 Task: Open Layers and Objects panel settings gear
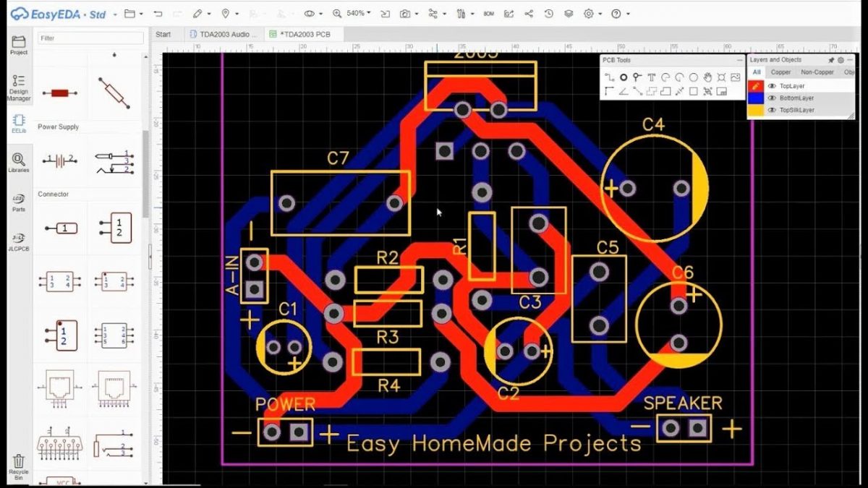click(x=841, y=60)
